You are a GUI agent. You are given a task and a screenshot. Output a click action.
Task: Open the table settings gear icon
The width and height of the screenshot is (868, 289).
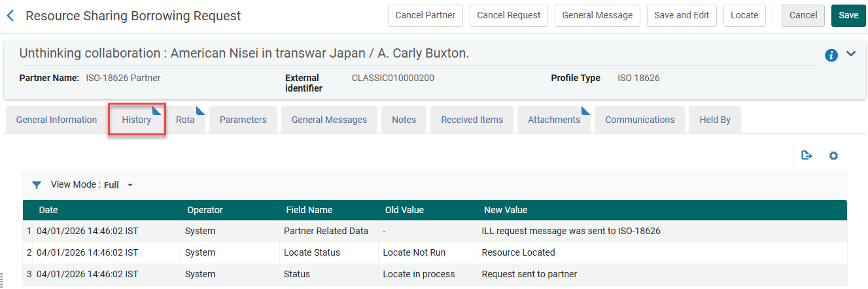click(833, 156)
